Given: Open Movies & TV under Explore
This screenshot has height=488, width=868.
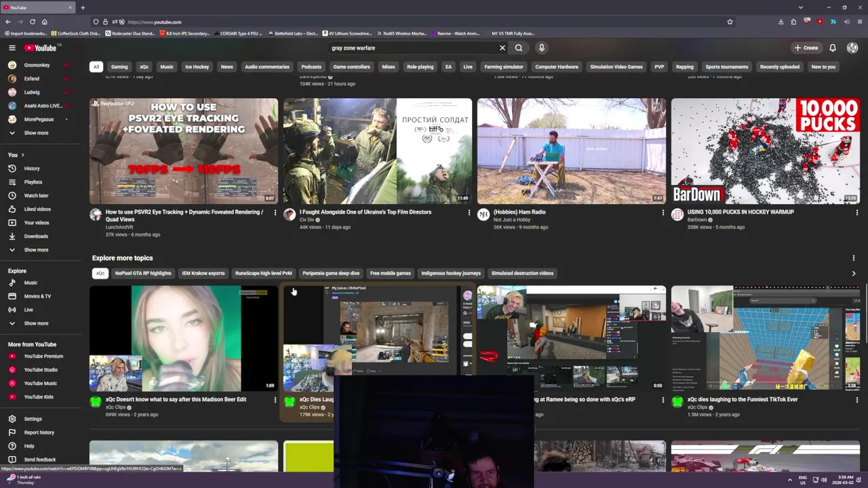Looking at the screenshot, I should point(37,296).
